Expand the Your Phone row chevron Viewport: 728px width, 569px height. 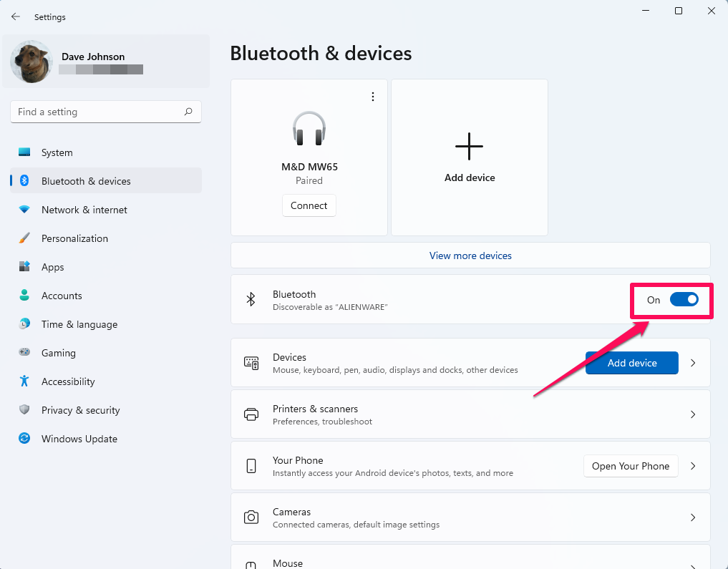pyautogui.click(x=693, y=466)
